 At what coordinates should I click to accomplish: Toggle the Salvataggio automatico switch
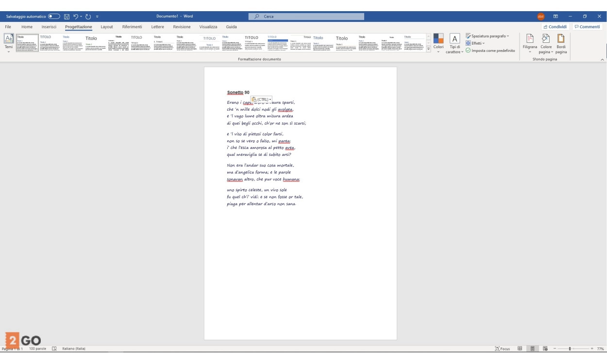(54, 17)
